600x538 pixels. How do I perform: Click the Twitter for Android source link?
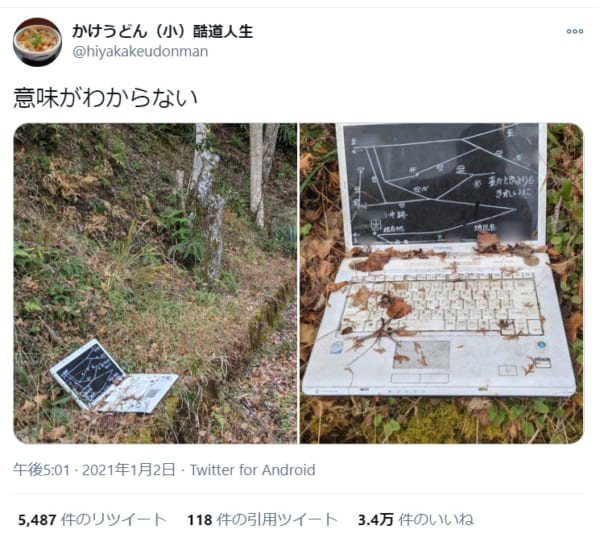pyautogui.click(x=253, y=470)
